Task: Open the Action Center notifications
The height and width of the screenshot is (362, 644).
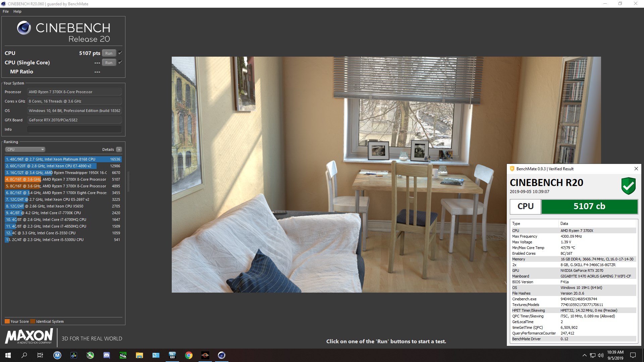Action: (x=633, y=355)
